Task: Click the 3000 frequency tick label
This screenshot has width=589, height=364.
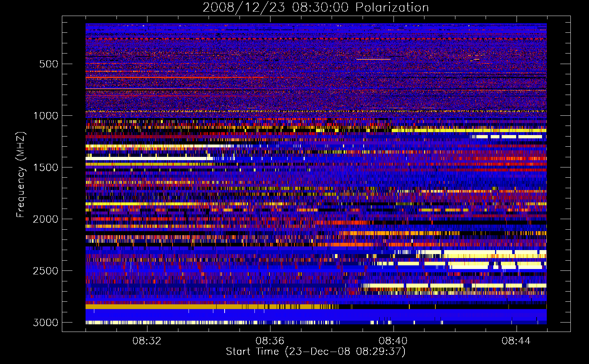Action: pos(46,323)
